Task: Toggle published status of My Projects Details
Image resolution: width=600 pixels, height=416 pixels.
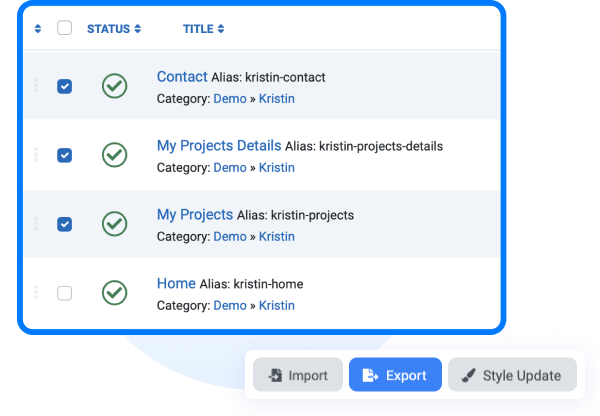Action: pos(114,155)
